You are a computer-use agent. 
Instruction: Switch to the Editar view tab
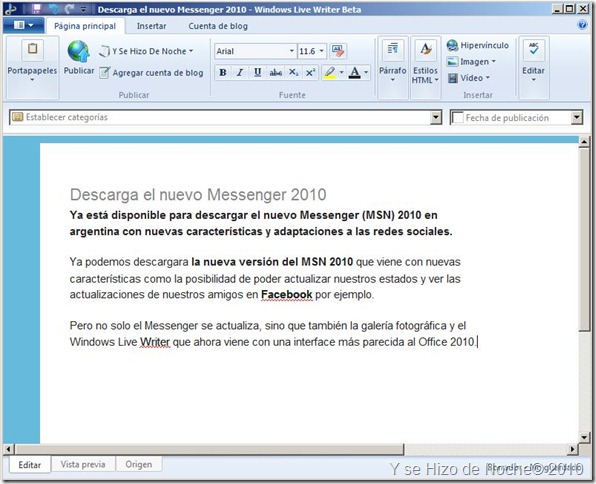click(30, 465)
